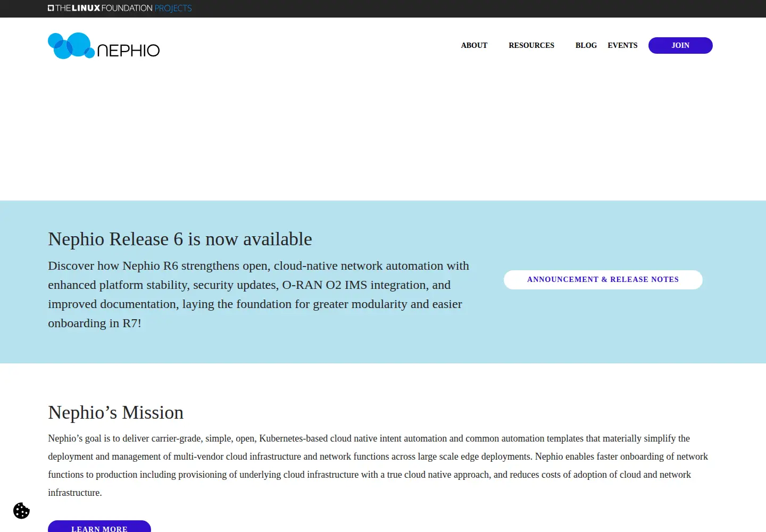This screenshot has width=766, height=532.
Task: Open Announcement & Release Notes
Action: pyautogui.click(x=603, y=280)
